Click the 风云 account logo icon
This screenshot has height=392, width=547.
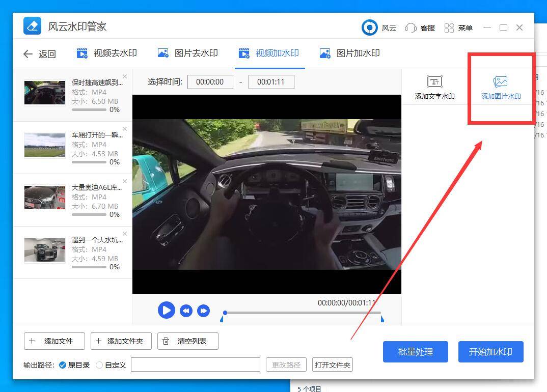point(369,27)
